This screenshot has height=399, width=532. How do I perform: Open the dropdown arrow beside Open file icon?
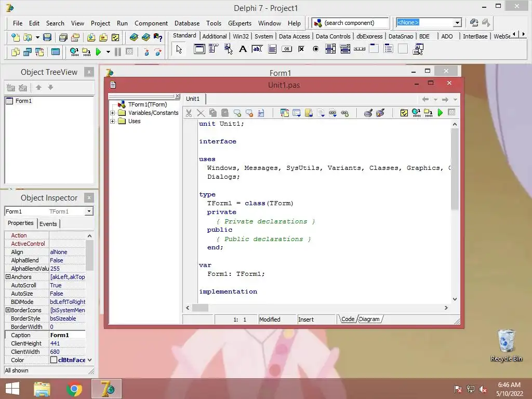37,37
